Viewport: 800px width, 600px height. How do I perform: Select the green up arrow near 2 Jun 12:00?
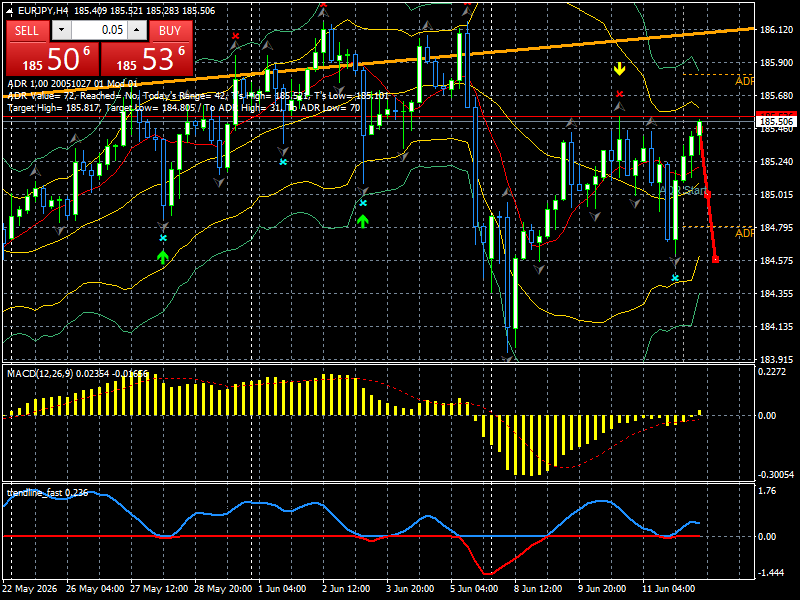(362, 221)
